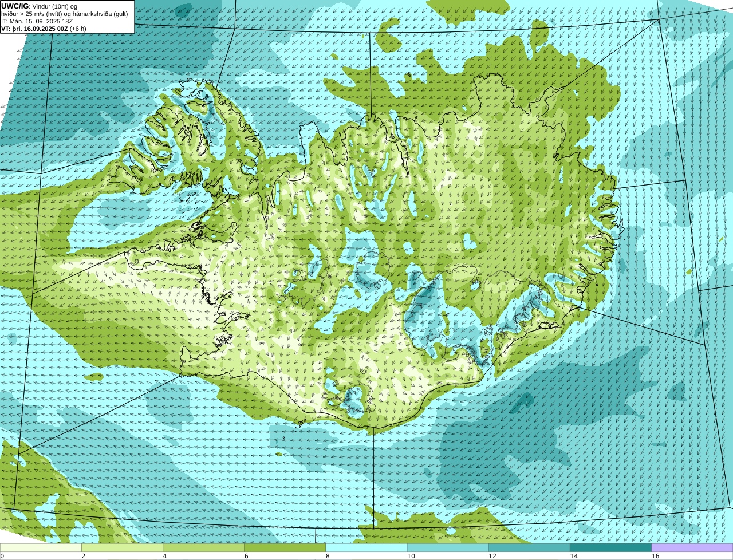Click the olive green 6–8 legend swatch

click(x=285, y=548)
